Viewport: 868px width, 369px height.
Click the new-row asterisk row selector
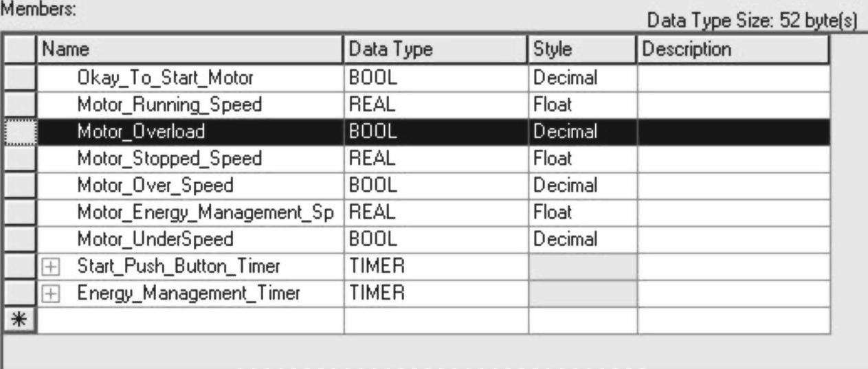coord(21,321)
